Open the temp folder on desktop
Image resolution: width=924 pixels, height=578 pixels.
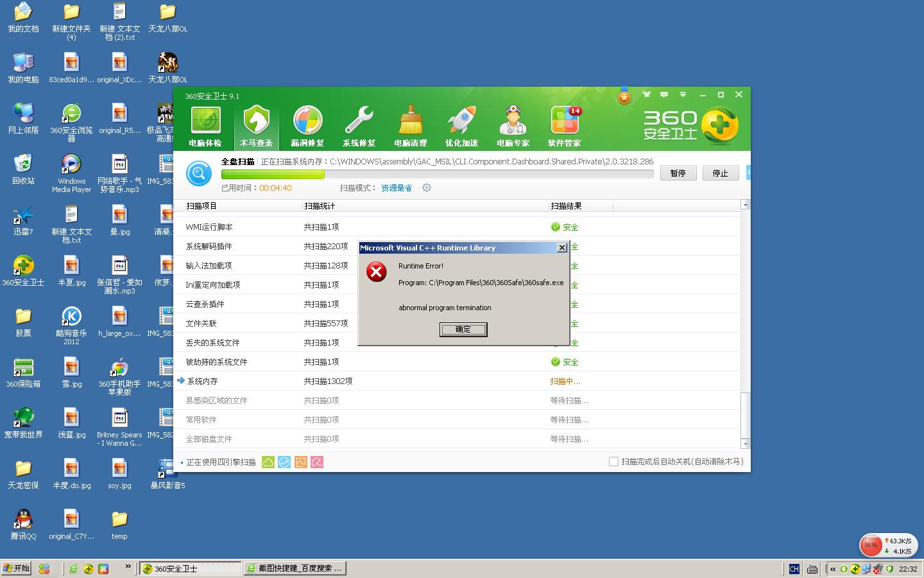pyautogui.click(x=119, y=524)
